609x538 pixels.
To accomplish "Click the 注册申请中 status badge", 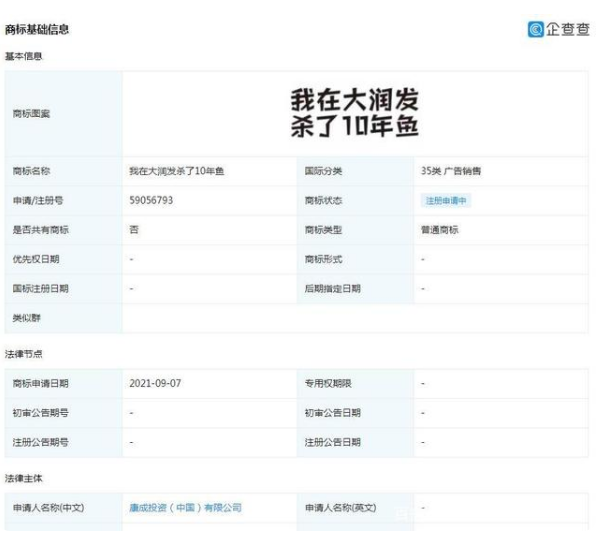I will (445, 201).
